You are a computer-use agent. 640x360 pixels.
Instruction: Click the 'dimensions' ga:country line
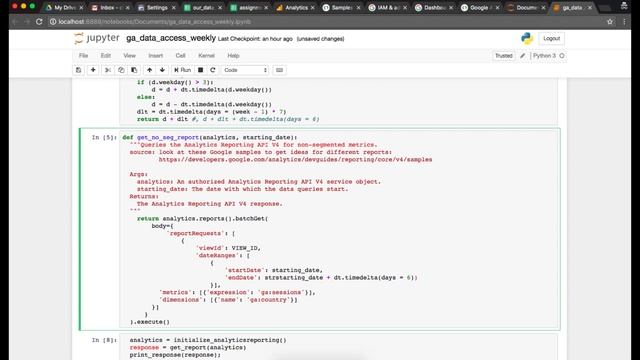pos(228,300)
